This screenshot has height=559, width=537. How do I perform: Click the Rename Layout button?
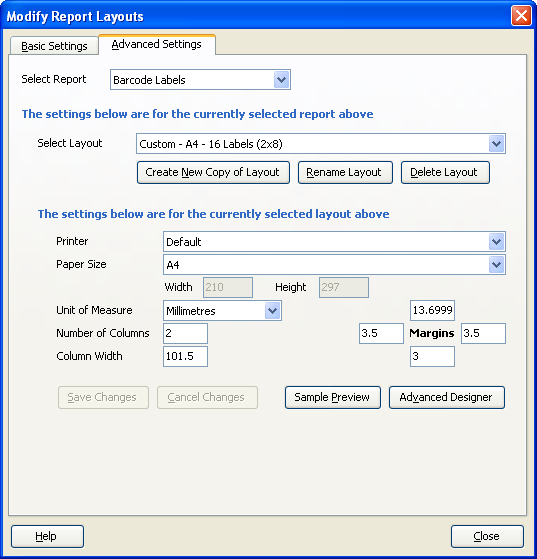tap(345, 173)
